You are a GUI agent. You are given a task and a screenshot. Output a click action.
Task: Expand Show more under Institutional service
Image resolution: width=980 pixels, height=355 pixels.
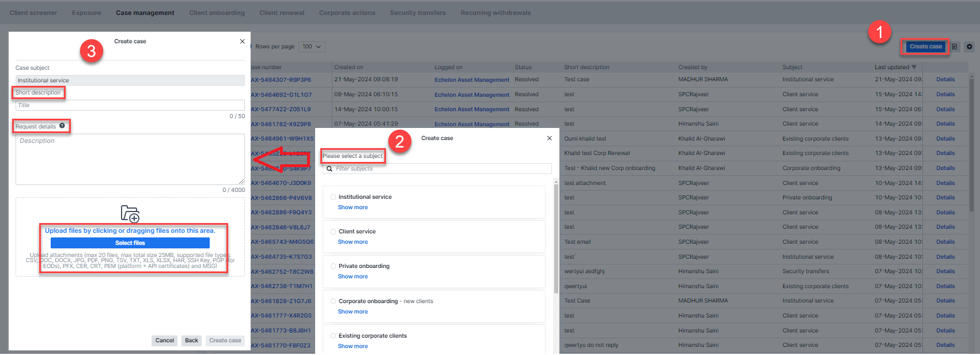coord(353,207)
